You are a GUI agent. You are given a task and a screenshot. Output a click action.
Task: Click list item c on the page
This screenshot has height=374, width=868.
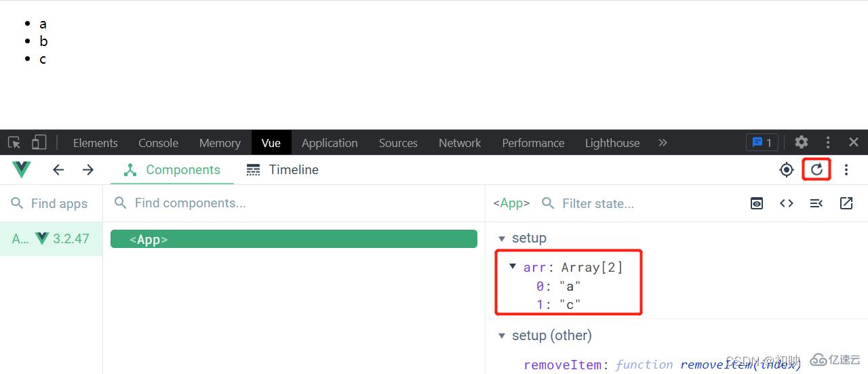(x=43, y=59)
